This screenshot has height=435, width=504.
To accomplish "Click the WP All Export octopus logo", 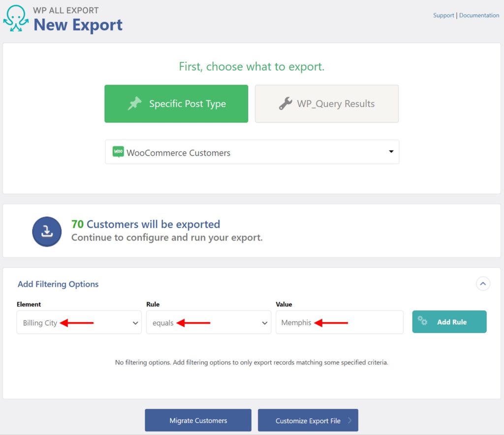I will (x=15, y=19).
